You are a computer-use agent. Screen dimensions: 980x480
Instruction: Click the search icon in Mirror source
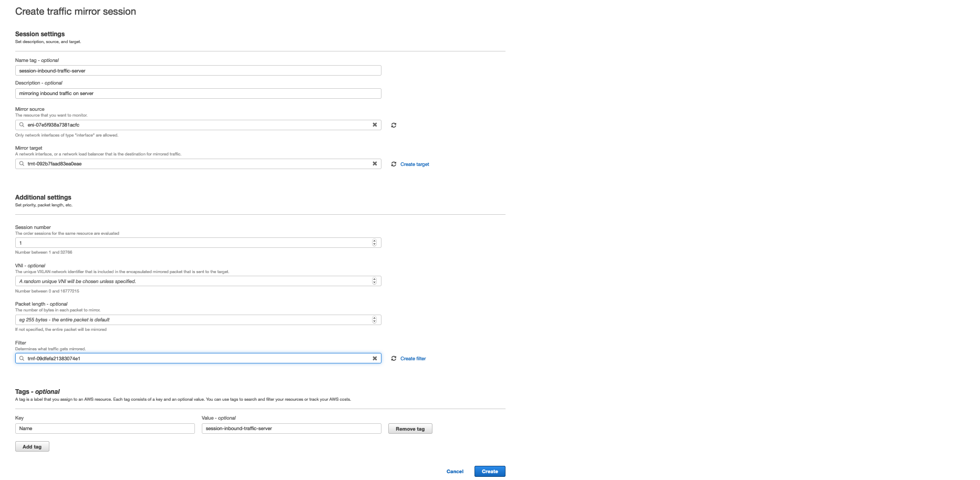22,125
